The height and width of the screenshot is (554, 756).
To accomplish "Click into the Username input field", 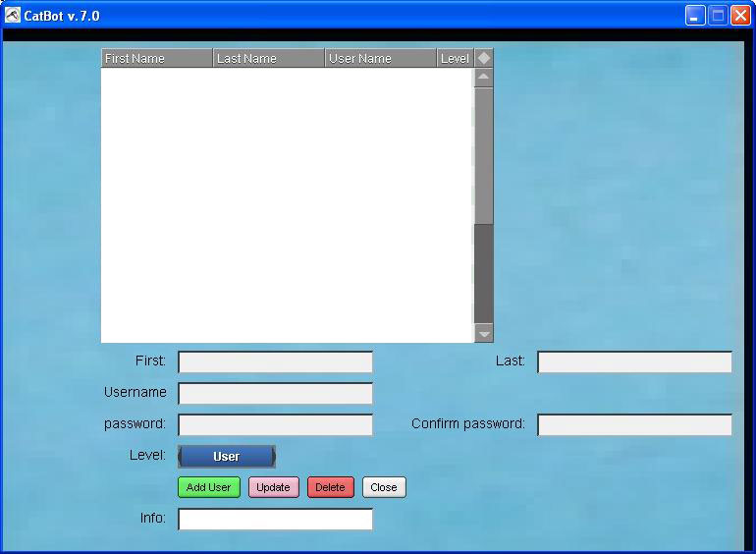I will click(x=275, y=393).
